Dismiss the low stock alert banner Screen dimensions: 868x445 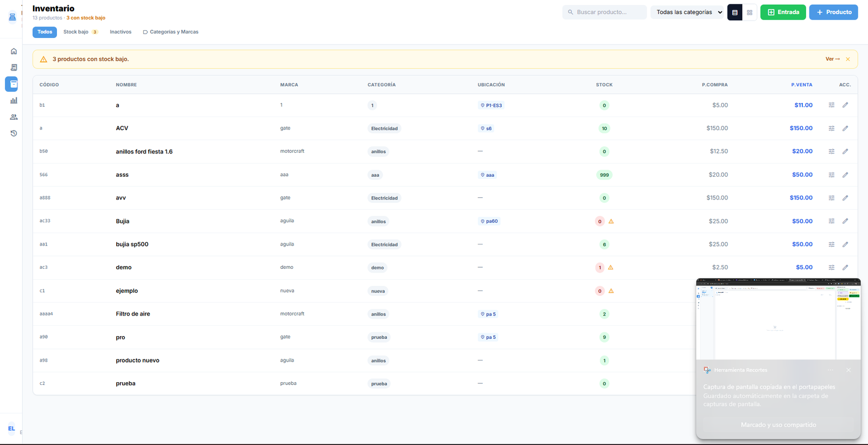click(x=848, y=59)
